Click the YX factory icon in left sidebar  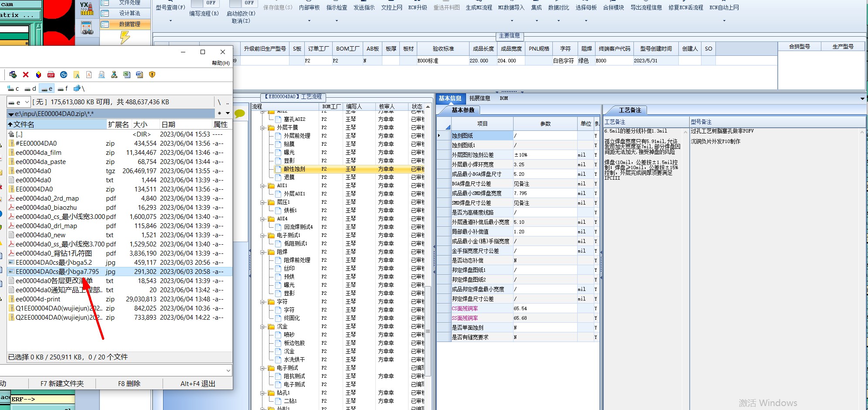pos(87,9)
